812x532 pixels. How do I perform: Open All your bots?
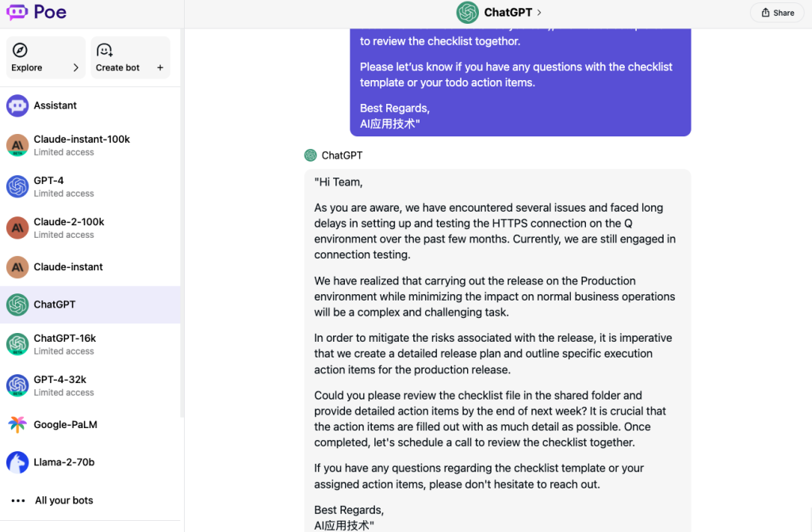click(x=63, y=500)
